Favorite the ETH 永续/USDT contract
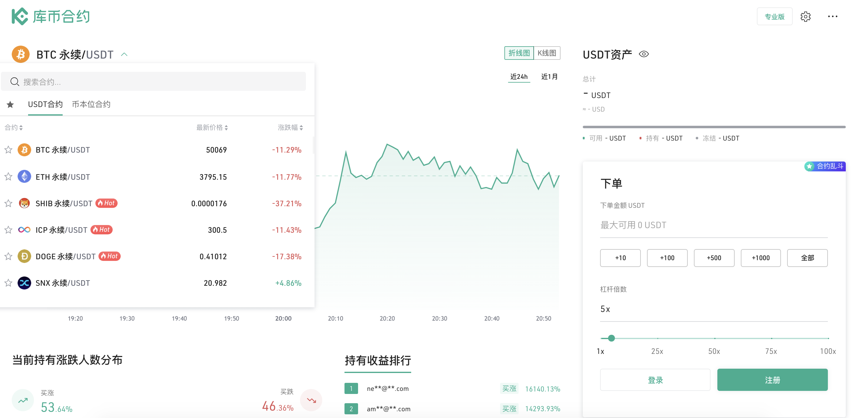Viewport: 868px width, 418px height. pyautogui.click(x=8, y=177)
